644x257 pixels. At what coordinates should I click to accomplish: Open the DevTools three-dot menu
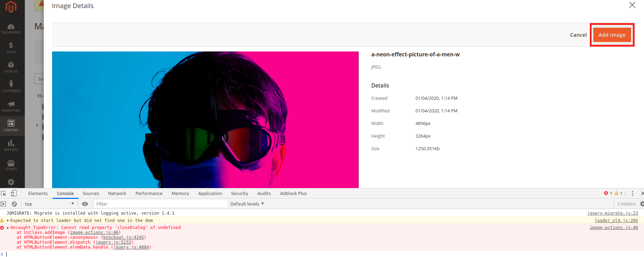632,194
